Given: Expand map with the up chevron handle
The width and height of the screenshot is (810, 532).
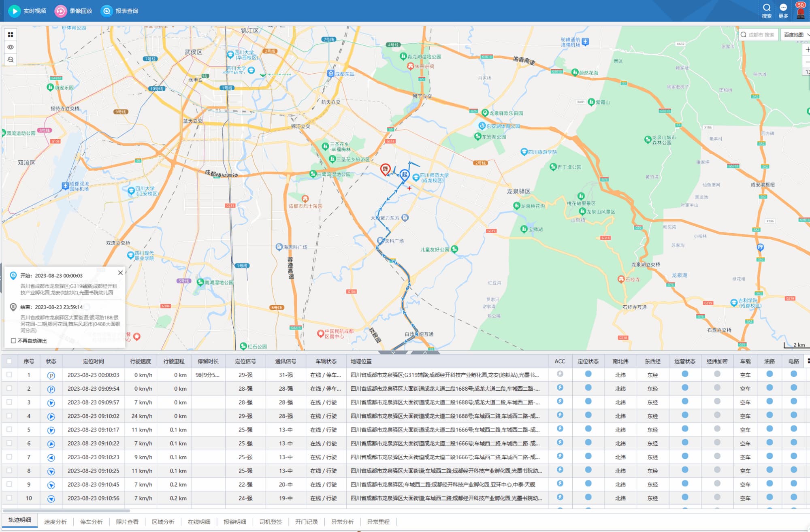Looking at the screenshot, I should coord(425,353).
